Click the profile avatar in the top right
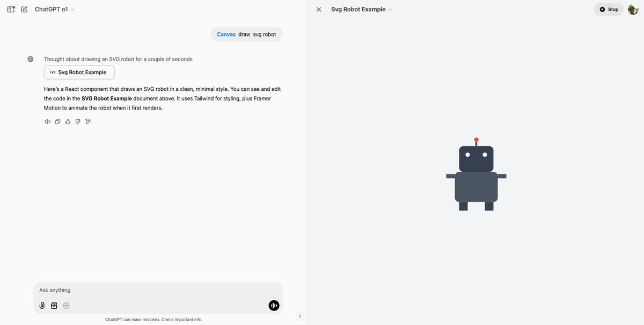 click(633, 9)
